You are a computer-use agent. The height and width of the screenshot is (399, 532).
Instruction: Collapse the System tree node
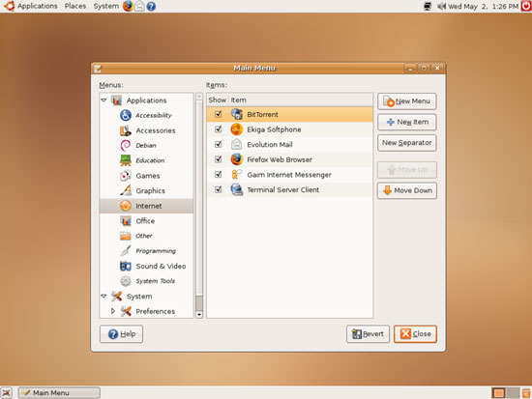pyautogui.click(x=103, y=297)
